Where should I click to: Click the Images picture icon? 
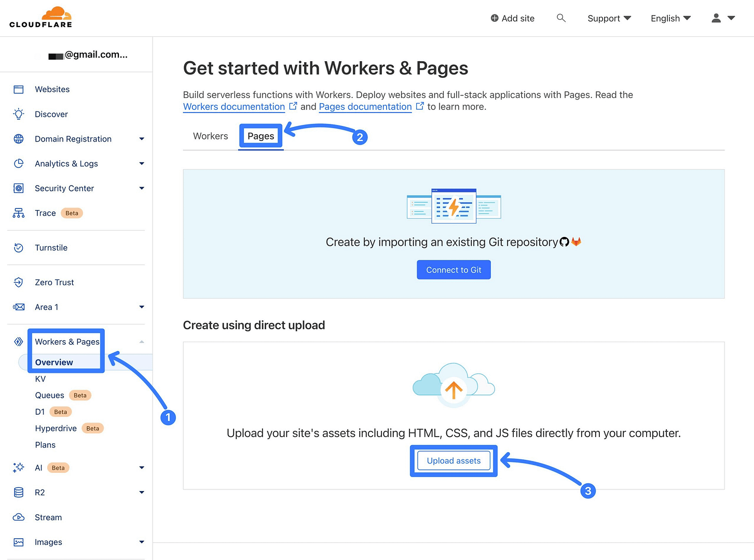coord(19,542)
